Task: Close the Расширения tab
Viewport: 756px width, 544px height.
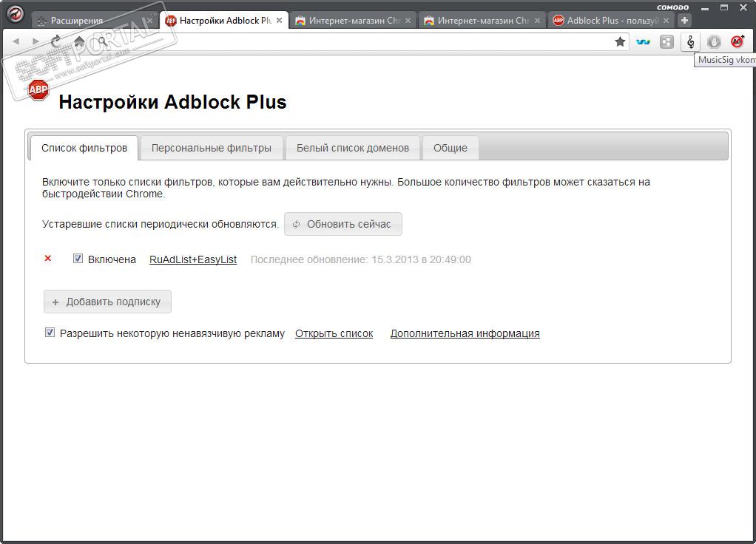Action: coord(150,20)
